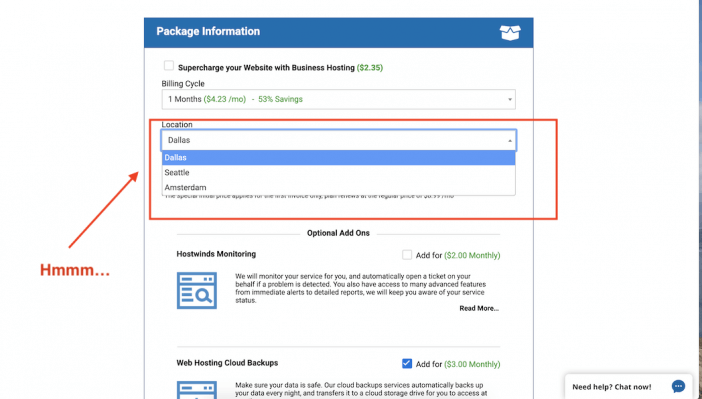The height and width of the screenshot is (399, 702).
Task: Click the Billing Cycle label
Action: click(183, 84)
